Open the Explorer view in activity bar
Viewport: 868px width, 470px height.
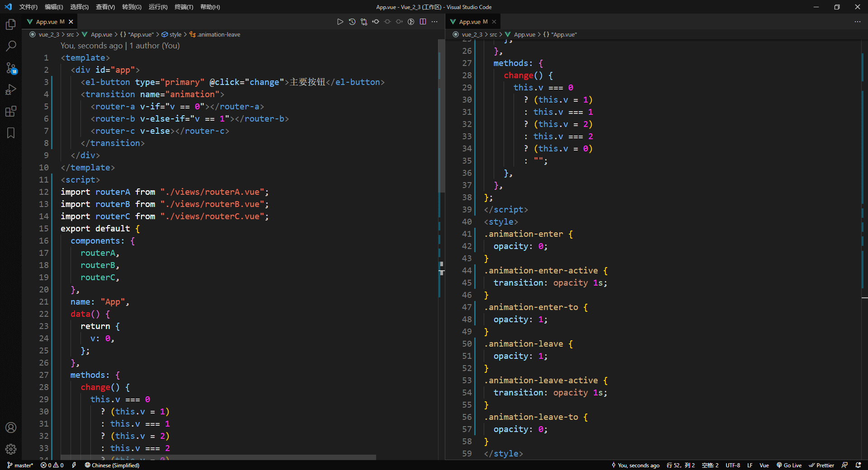click(11, 24)
